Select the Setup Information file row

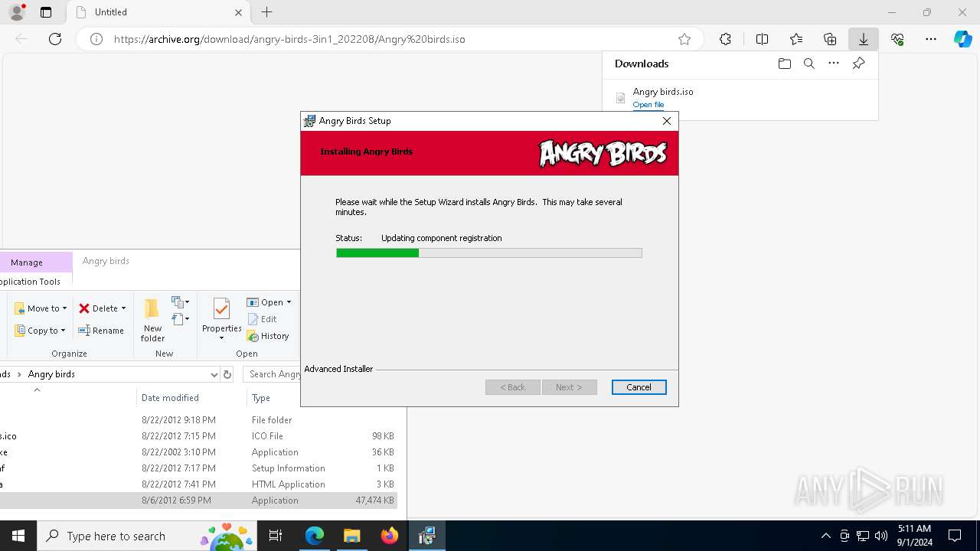(x=198, y=468)
